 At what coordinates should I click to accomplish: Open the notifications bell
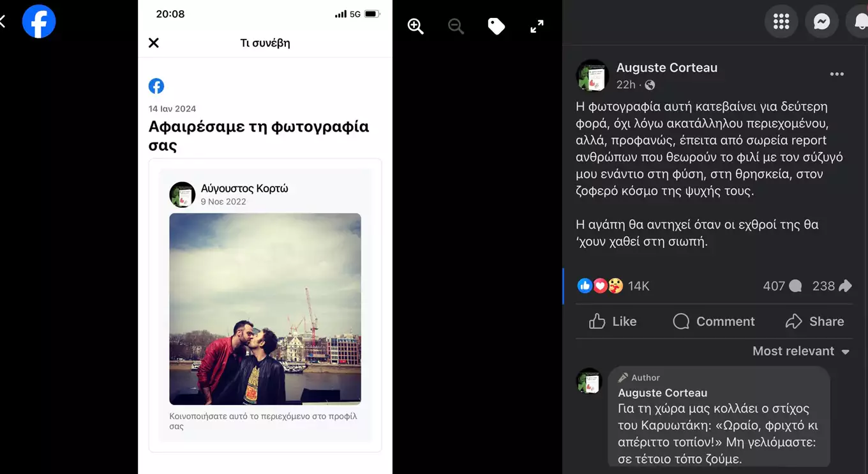coord(860,22)
